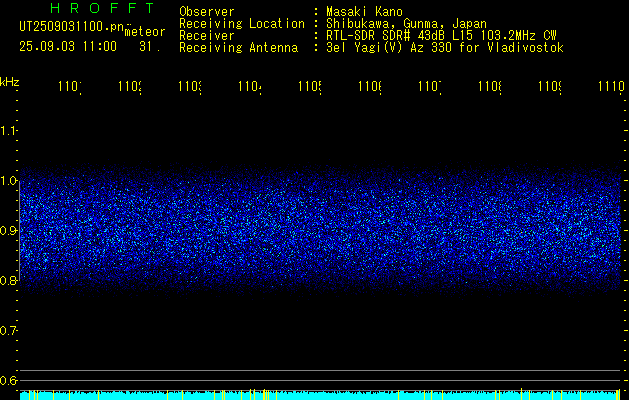Click the 1101 time axis marker
Screen dimensions: 629x400
click(70, 87)
